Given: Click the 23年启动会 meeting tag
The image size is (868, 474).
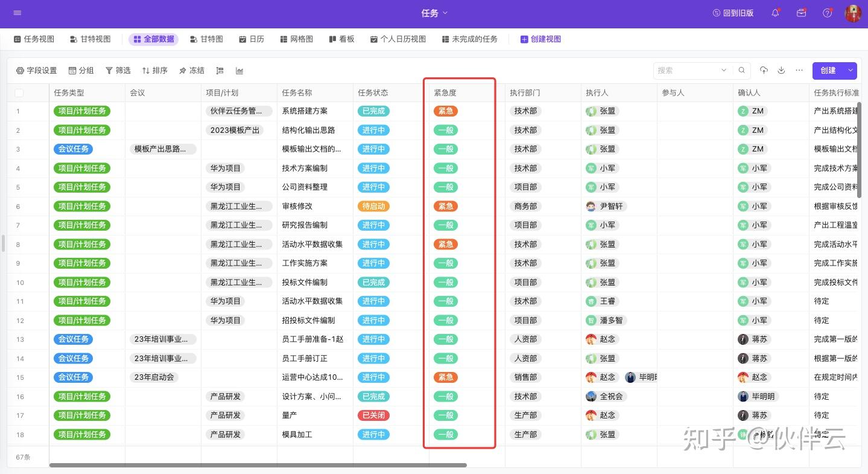Looking at the screenshot, I should click(154, 377).
